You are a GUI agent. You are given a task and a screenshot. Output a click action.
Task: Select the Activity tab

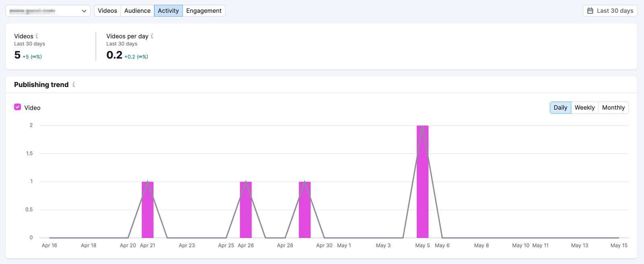[168, 11]
